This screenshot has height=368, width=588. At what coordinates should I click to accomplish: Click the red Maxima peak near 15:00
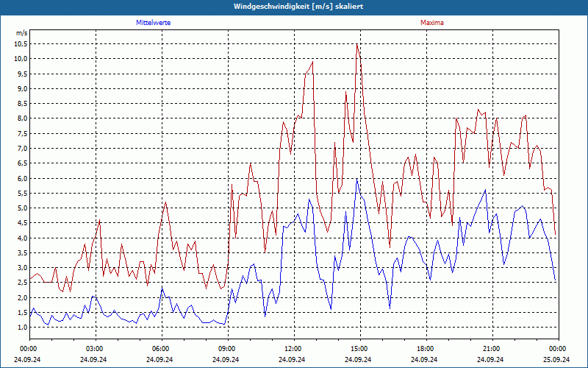tap(357, 44)
